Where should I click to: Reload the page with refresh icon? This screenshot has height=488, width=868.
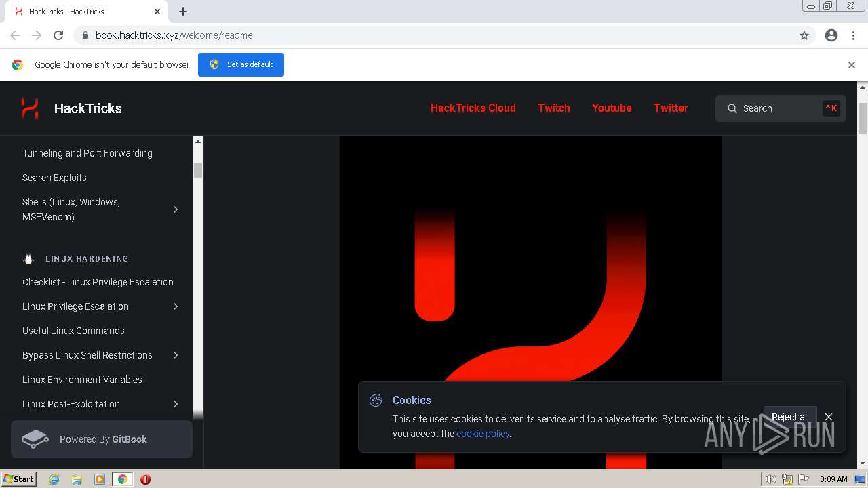pos(58,35)
